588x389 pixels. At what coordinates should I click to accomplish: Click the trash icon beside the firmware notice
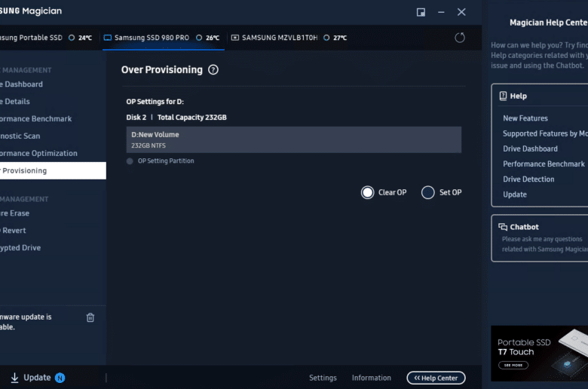[90, 317]
